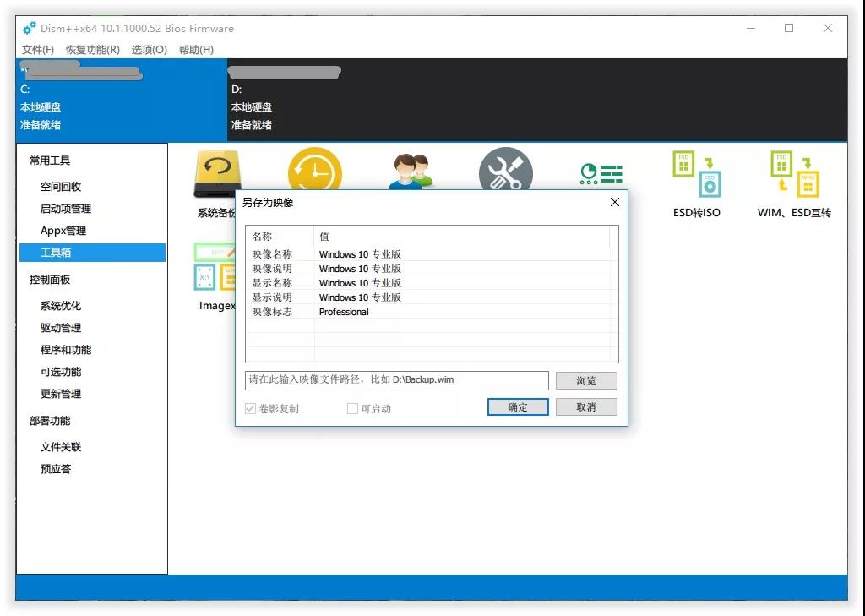The width and height of the screenshot is (865, 616).
Task: Open the wrench and screwdriver repair icon
Action: [x=506, y=169]
